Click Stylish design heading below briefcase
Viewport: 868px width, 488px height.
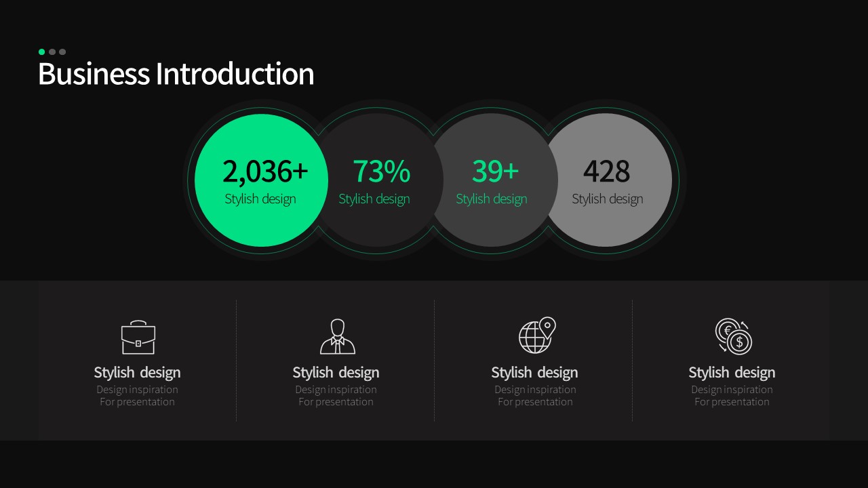pyautogui.click(x=137, y=373)
